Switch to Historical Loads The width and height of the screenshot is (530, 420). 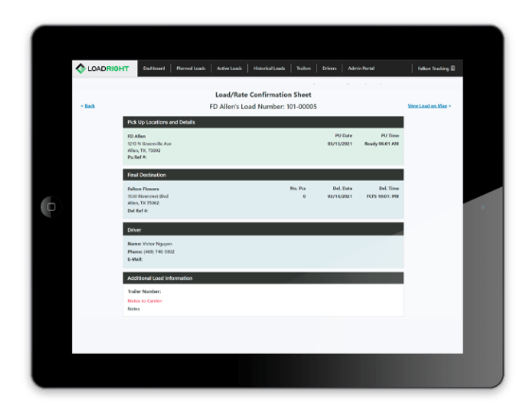click(269, 68)
